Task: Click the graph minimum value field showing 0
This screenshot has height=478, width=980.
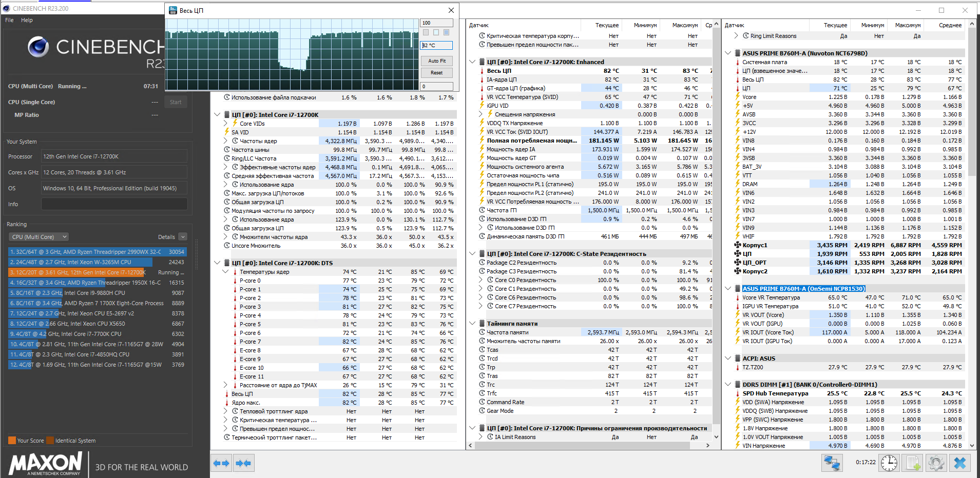Action: [437, 87]
